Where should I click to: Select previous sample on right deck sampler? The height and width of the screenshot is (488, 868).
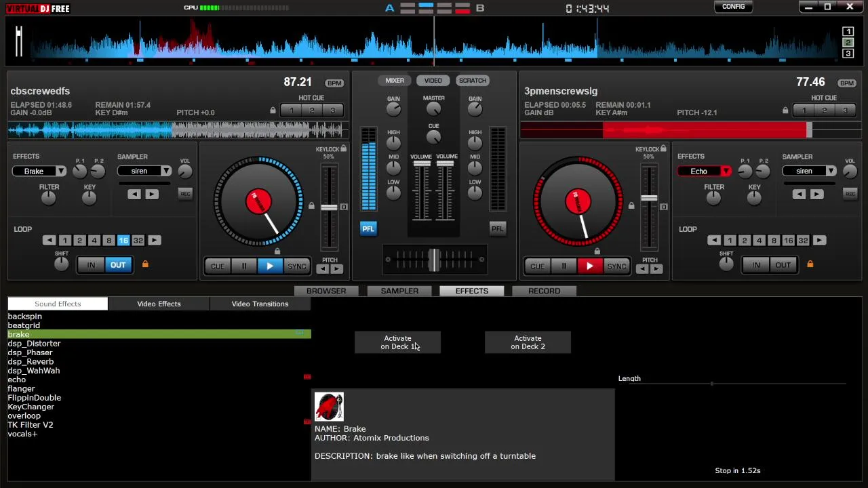800,195
